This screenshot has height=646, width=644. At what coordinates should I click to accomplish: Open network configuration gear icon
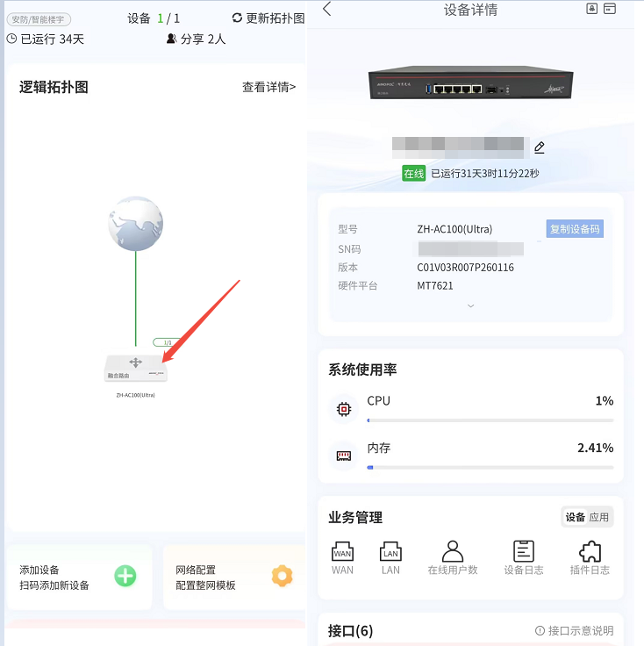tap(282, 576)
